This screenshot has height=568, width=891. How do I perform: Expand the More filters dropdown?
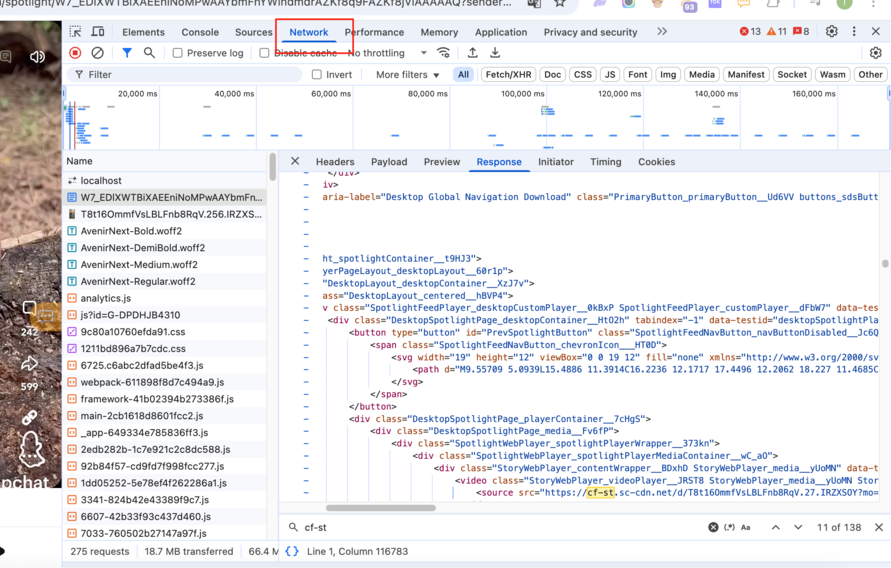point(407,75)
